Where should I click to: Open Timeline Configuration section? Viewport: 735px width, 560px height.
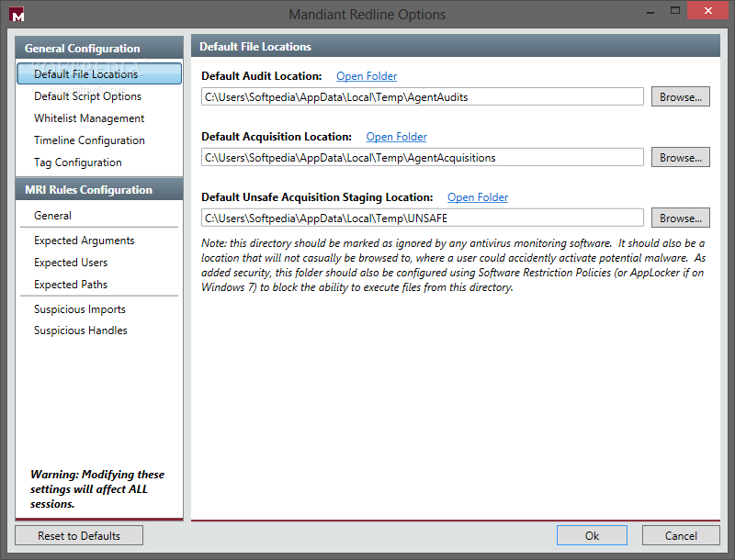tap(89, 140)
